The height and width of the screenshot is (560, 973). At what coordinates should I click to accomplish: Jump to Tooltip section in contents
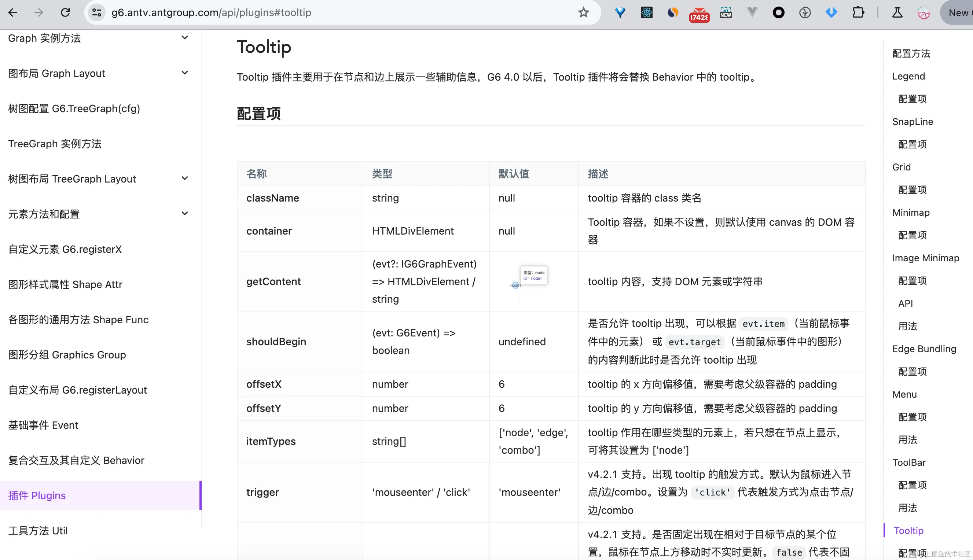point(908,530)
